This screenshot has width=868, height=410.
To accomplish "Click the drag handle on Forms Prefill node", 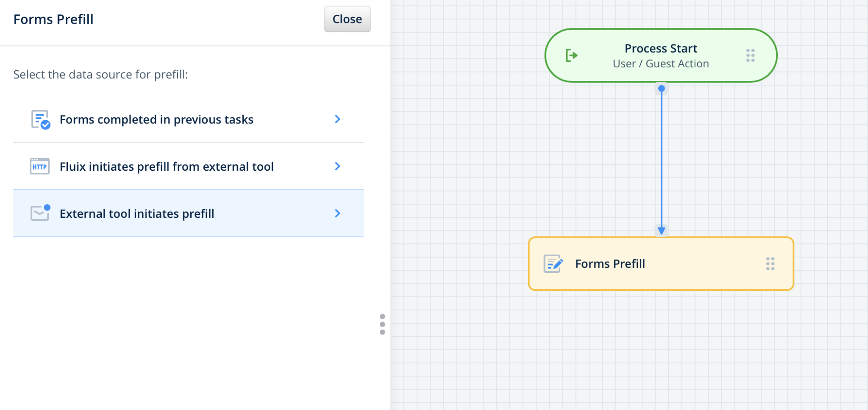I will coord(771,264).
